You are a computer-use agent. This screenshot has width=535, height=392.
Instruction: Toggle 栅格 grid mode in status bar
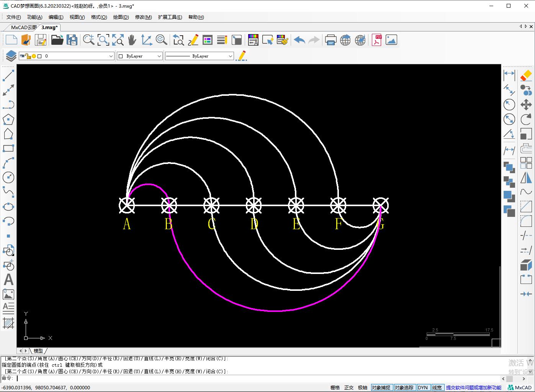tap(335, 387)
